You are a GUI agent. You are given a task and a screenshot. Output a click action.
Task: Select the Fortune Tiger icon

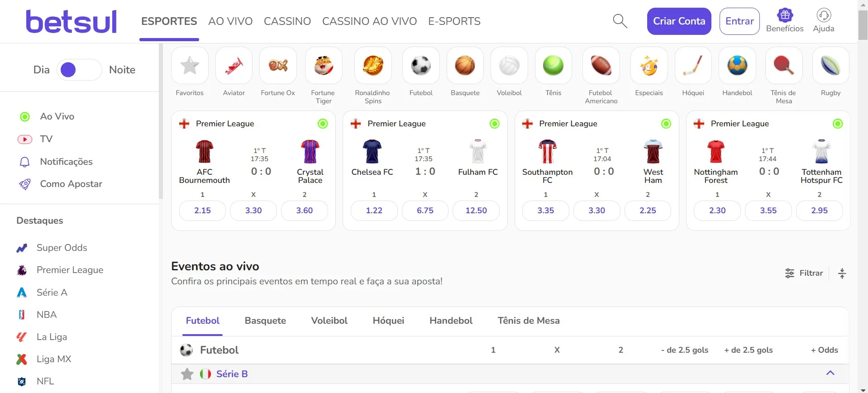[323, 65]
